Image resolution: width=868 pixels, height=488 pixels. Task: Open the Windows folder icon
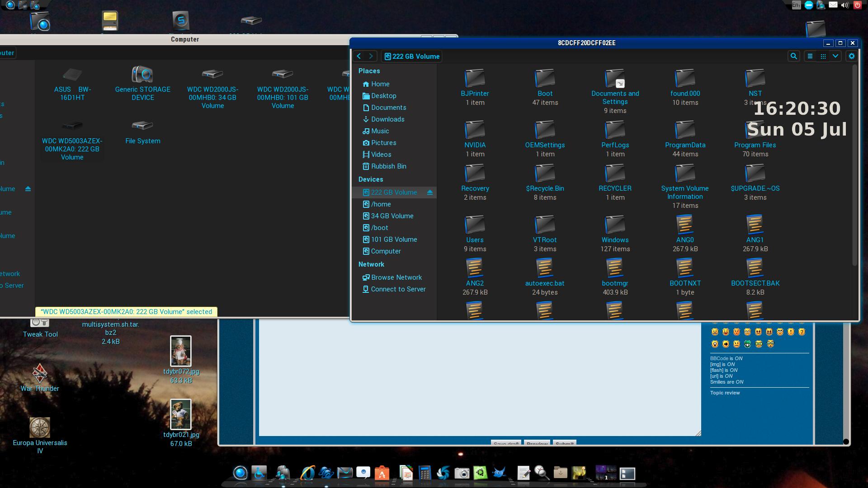[615, 225]
